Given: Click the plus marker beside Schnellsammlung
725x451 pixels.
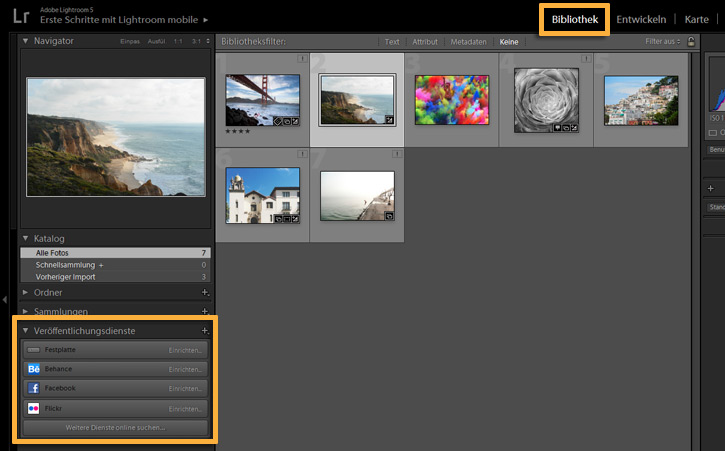Looking at the screenshot, I should point(101,265).
